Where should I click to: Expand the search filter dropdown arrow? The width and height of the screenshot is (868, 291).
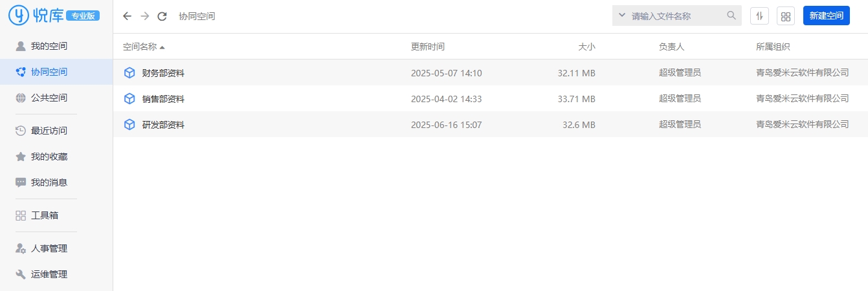click(x=622, y=15)
